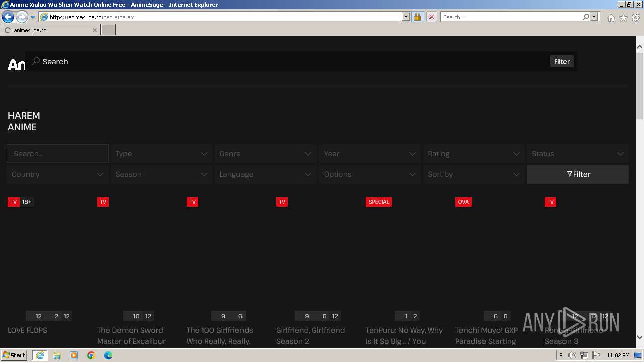Click the Tenchi Muyo OVA poster thumbnail

click(x=497, y=259)
